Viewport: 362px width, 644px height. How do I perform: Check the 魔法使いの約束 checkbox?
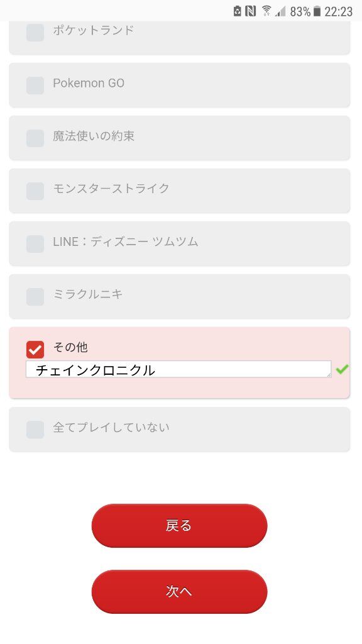(35, 138)
